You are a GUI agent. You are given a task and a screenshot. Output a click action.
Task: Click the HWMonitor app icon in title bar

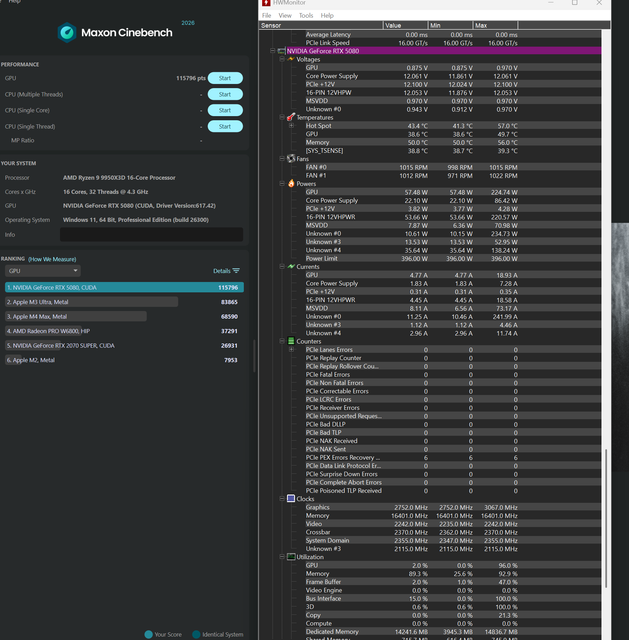click(x=266, y=3)
